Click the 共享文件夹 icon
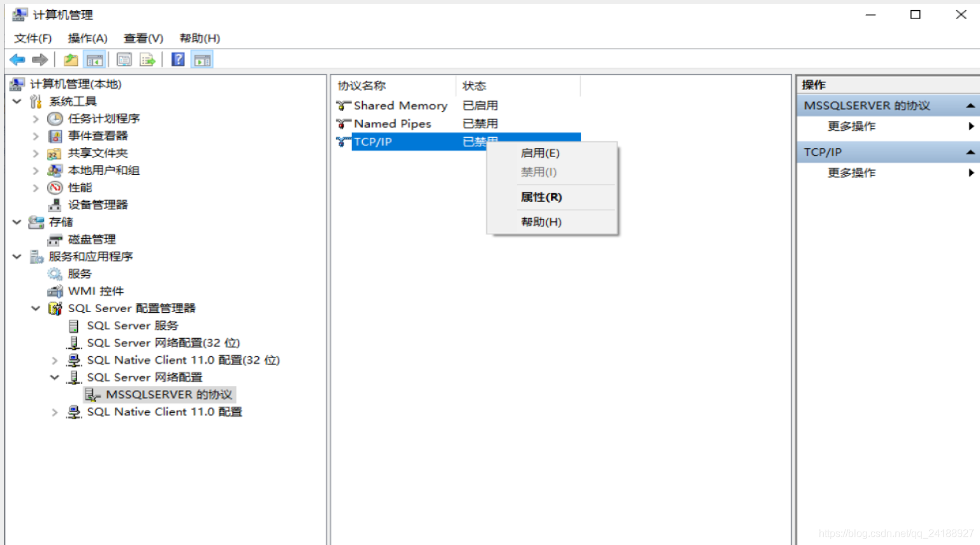Screen dimensions: 980x545 click(55, 153)
